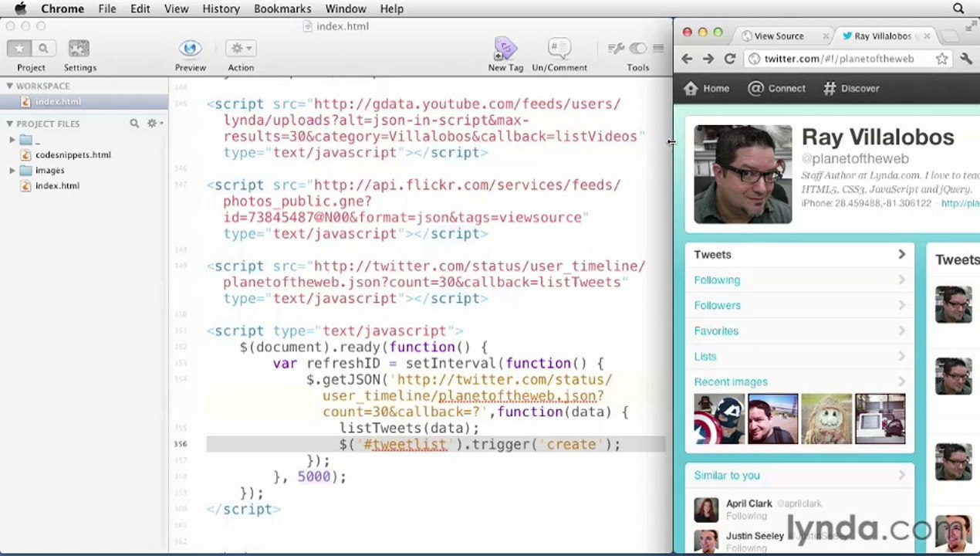Viewport: 980px width, 556px height.
Task: Switch to the View Source browser tab
Action: 779,36
